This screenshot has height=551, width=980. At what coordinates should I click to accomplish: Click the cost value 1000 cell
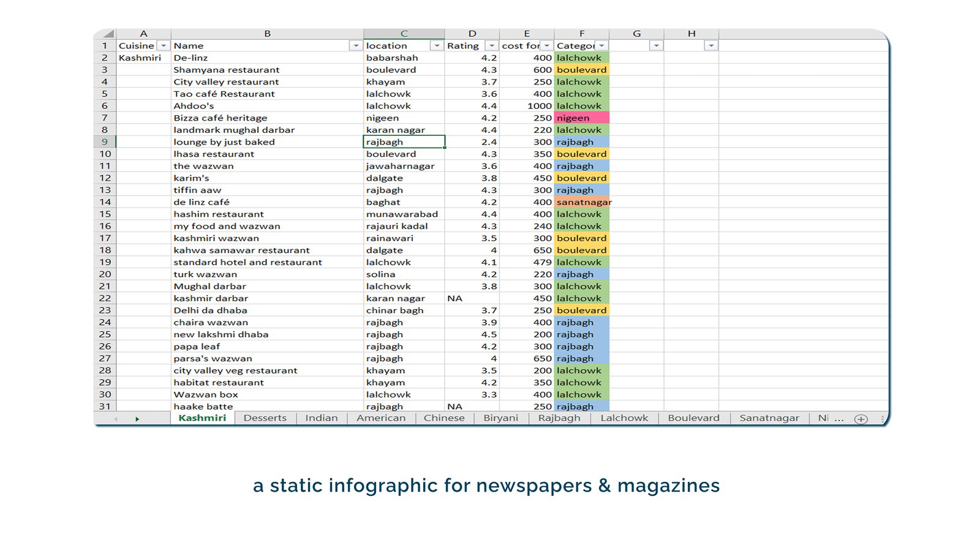(x=527, y=106)
